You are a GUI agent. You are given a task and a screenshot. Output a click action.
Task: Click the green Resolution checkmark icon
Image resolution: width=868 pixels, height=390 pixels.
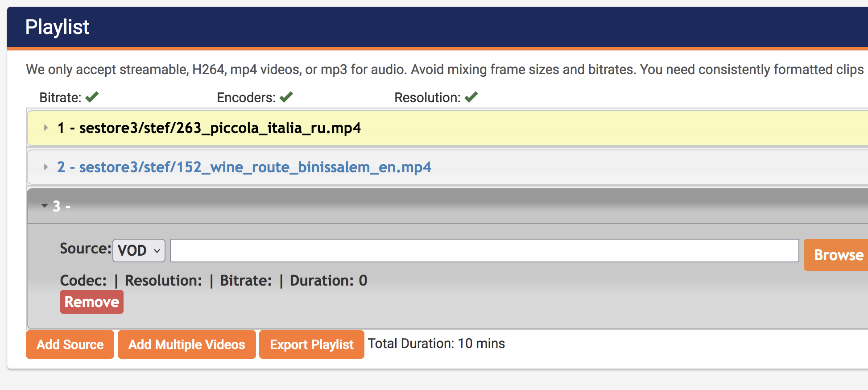tap(471, 97)
